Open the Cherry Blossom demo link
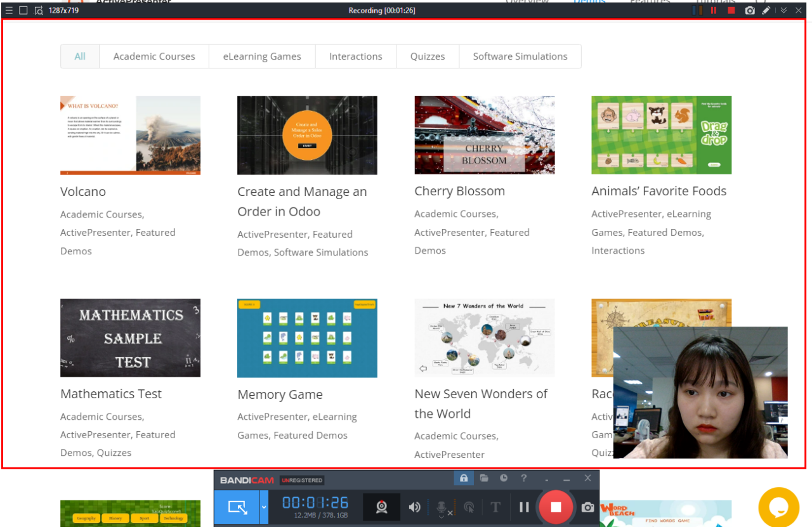Viewport: 812px width, 527px height. [x=459, y=190]
